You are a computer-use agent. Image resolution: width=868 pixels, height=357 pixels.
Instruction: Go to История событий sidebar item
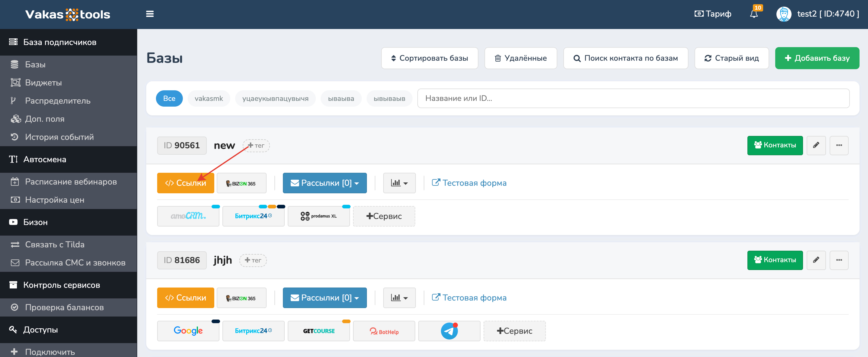pyautogui.click(x=59, y=137)
